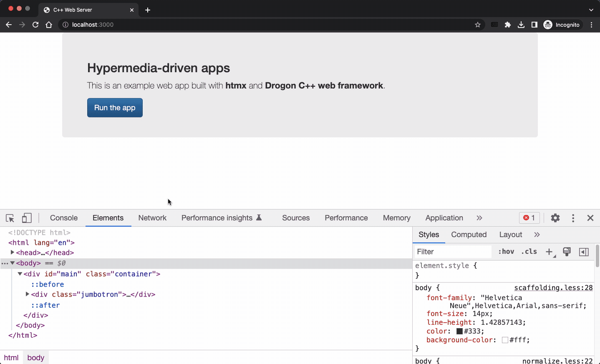Reload the localhost page

[x=35, y=25]
